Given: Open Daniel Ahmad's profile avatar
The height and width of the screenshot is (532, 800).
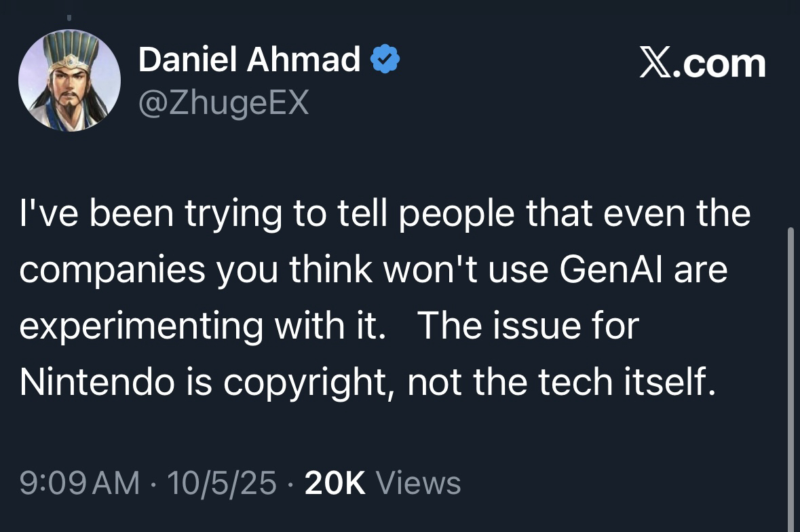Looking at the screenshot, I should 69,80.
